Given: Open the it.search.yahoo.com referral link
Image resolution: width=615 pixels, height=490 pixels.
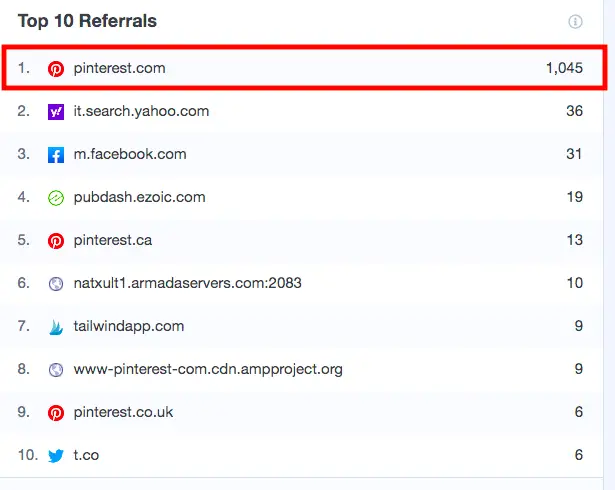Looking at the screenshot, I should [141, 111].
